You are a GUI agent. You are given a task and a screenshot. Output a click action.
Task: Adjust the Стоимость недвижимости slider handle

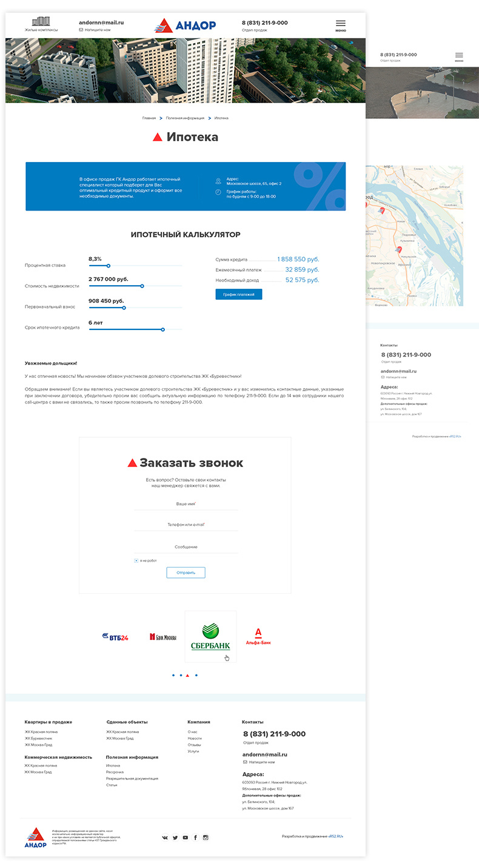coord(142,286)
